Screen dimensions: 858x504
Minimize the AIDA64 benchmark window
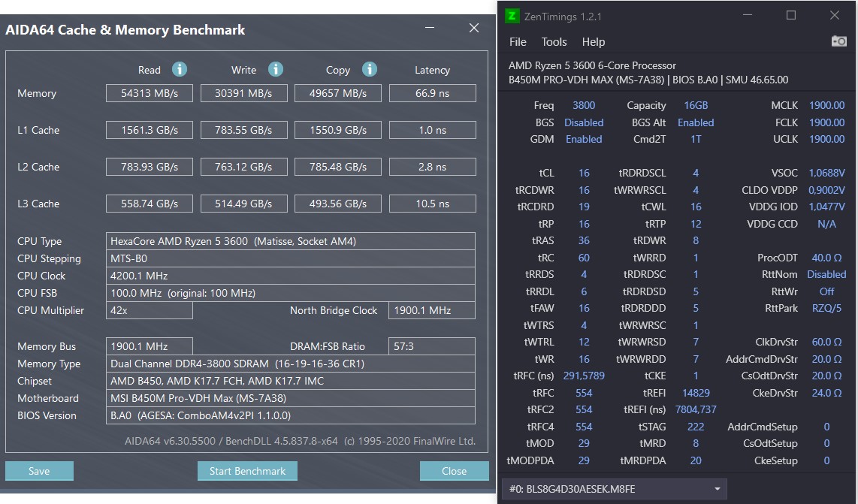430,28
